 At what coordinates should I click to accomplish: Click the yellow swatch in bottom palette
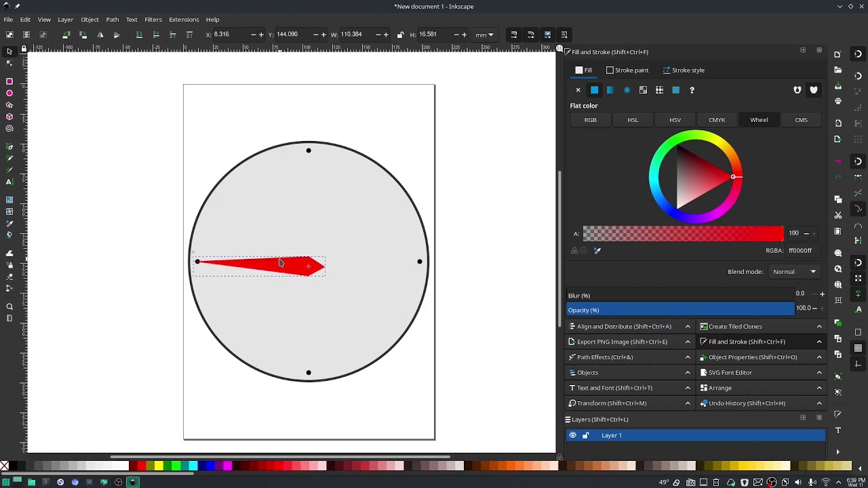[158, 466]
